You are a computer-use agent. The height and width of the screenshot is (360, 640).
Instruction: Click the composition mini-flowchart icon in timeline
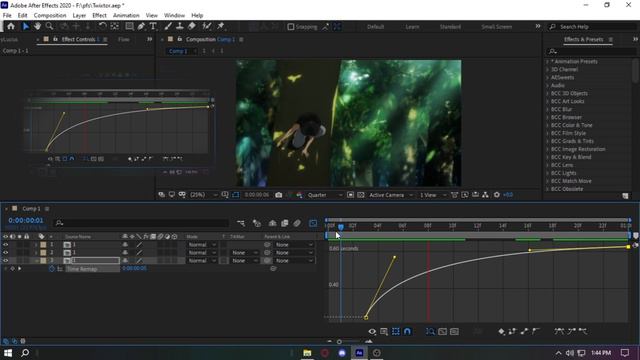241,223
